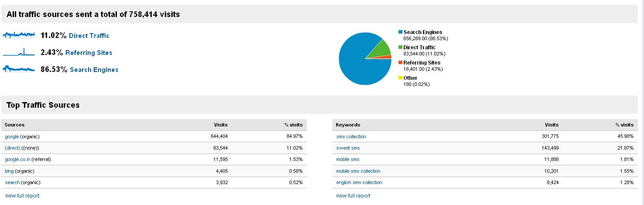
Task: Open the bing organic source link
Action: (x=9, y=171)
